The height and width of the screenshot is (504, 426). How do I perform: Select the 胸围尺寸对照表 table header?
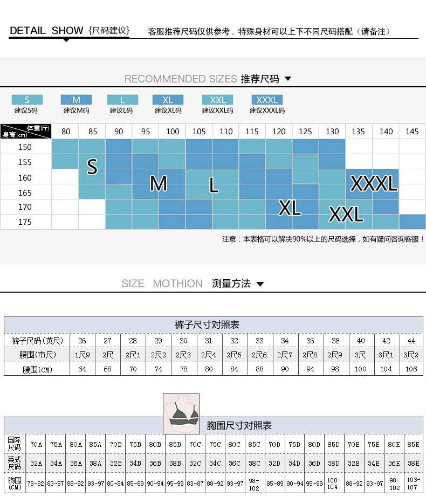coord(239,425)
